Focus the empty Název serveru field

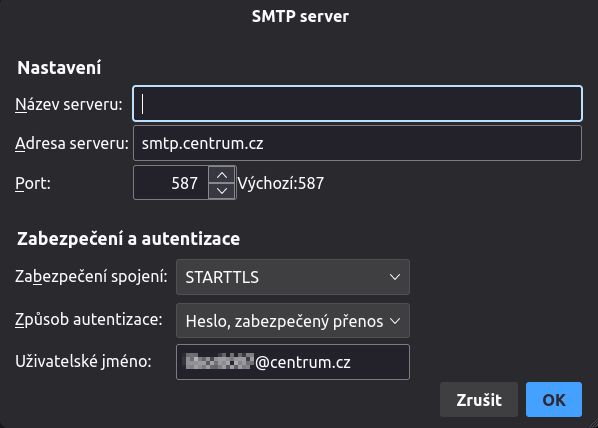pyautogui.click(x=357, y=104)
